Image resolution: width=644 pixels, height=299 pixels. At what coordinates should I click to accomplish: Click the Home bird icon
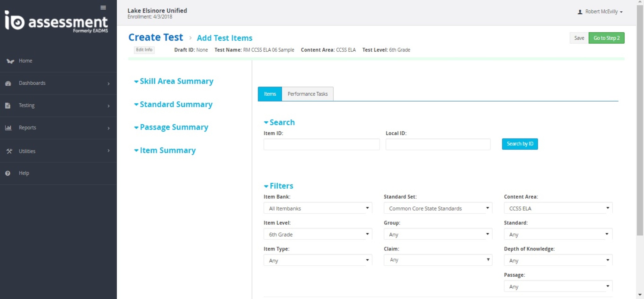[x=10, y=61]
